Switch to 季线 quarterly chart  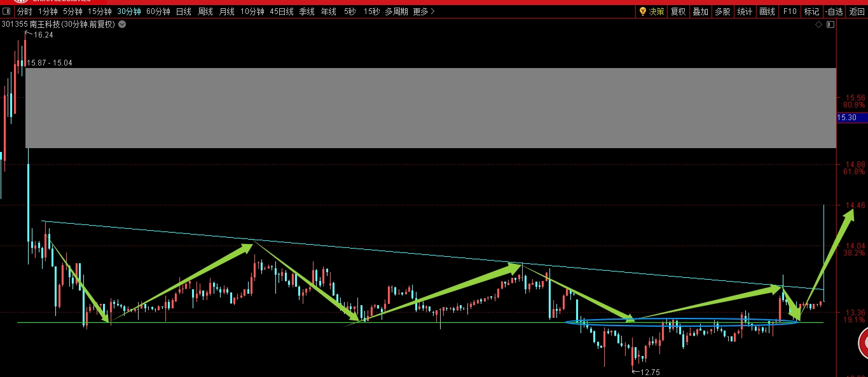(x=307, y=11)
